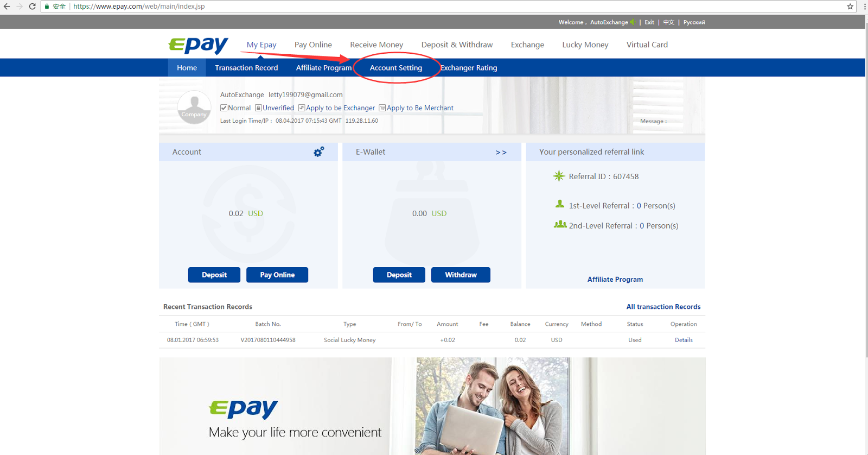
Task: Click the 1st-Level Referral person icon
Action: tap(560, 204)
